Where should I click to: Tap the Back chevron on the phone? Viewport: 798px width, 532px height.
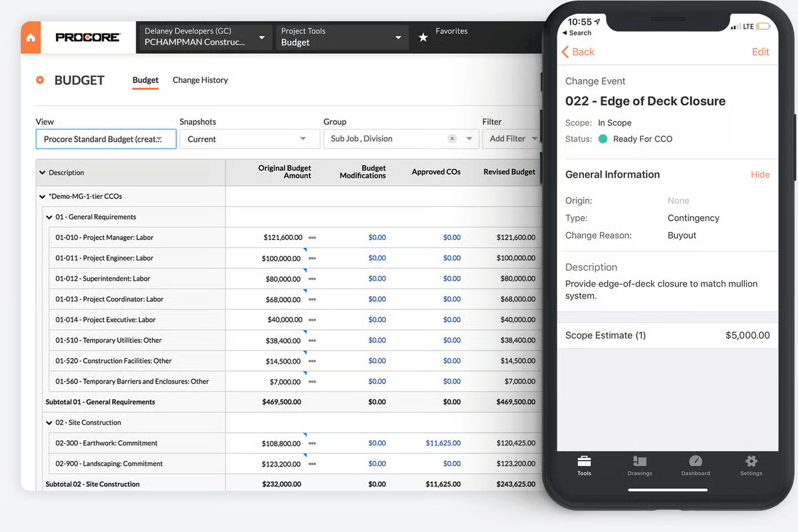click(565, 51)
